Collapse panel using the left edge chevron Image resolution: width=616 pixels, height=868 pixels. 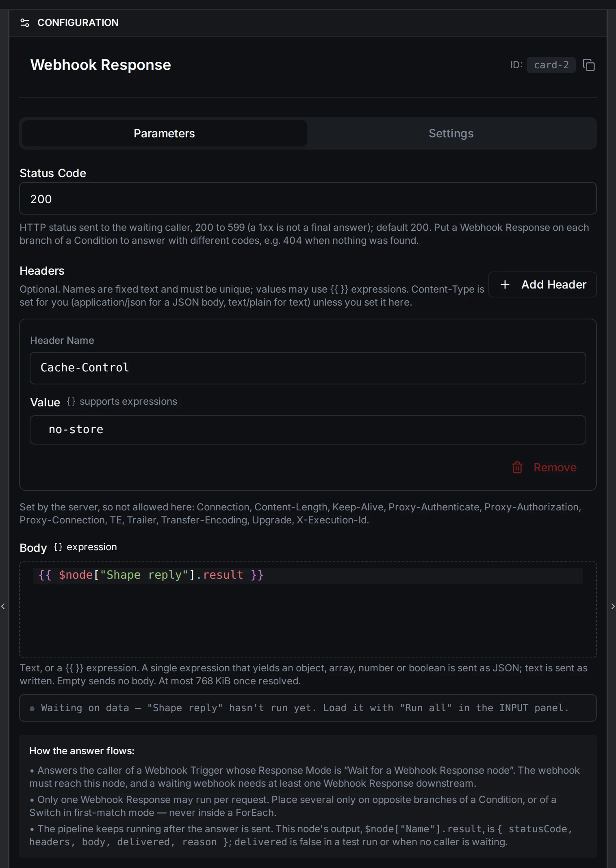pyautogui.click(x=3, y=606)
